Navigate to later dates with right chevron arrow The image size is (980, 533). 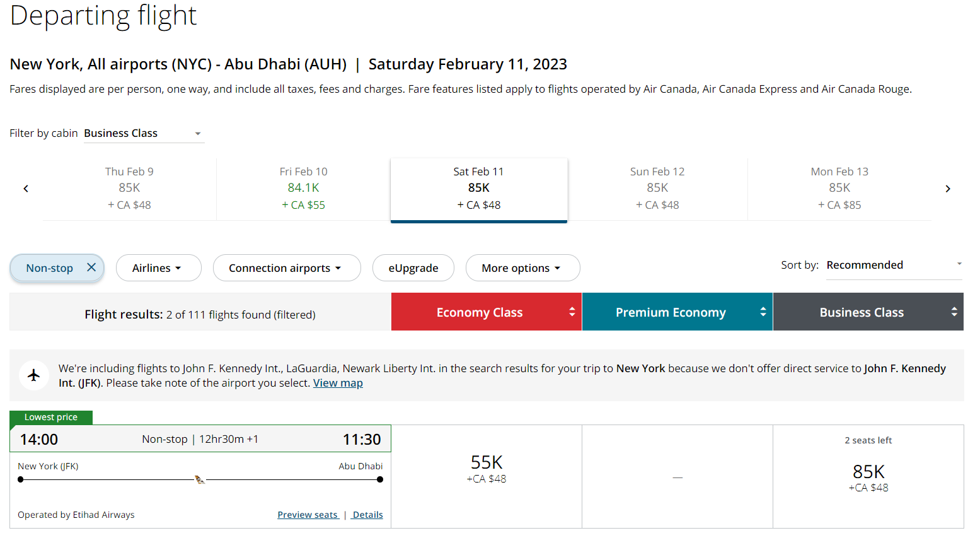948,188
